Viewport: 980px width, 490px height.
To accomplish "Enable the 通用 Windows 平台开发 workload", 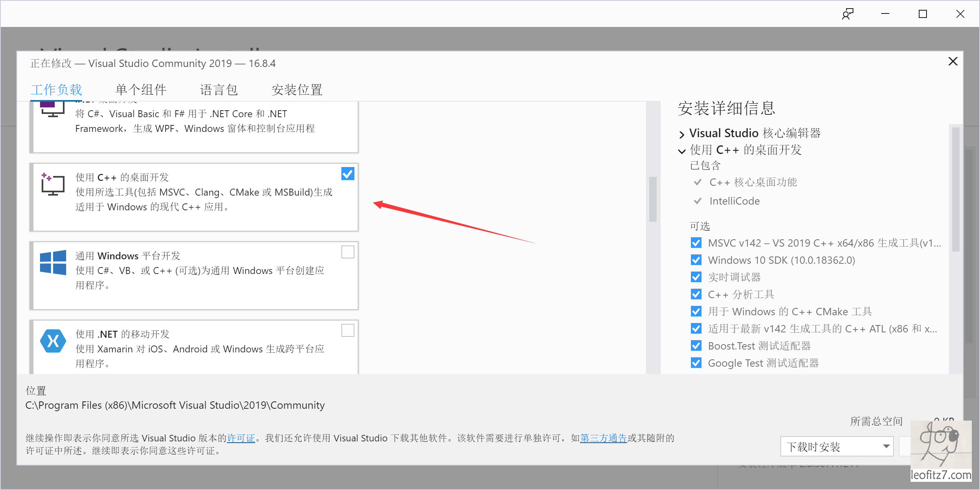I will point(347,252).
